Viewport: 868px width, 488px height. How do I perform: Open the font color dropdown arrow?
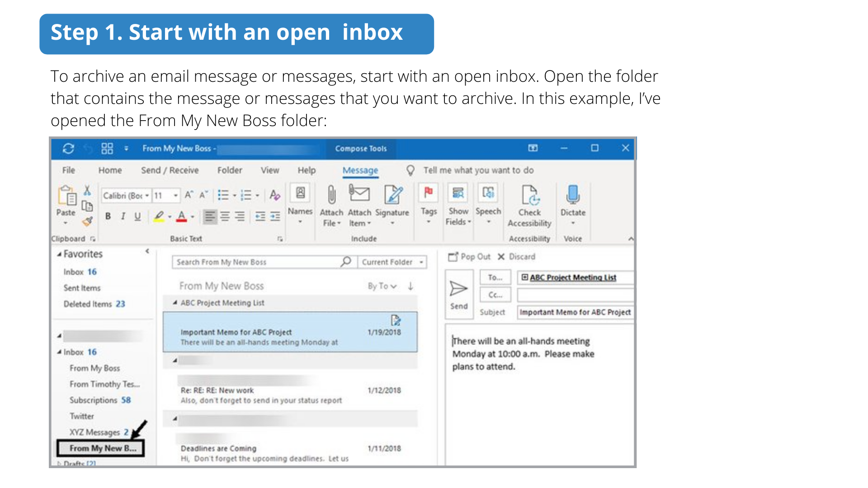pos(193,217)
